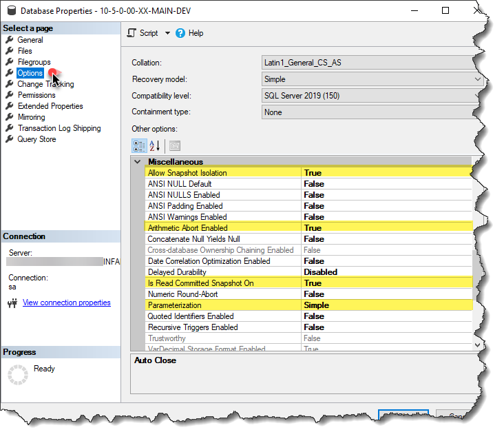
Task: Click wrench icon beside Transaction Log Shipping
Action: 10,128
